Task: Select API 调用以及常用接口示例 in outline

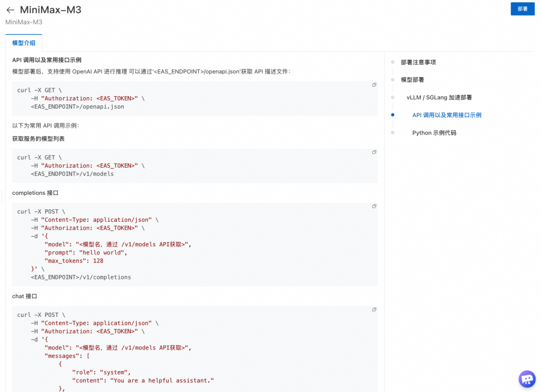Action: click(447, 115)
